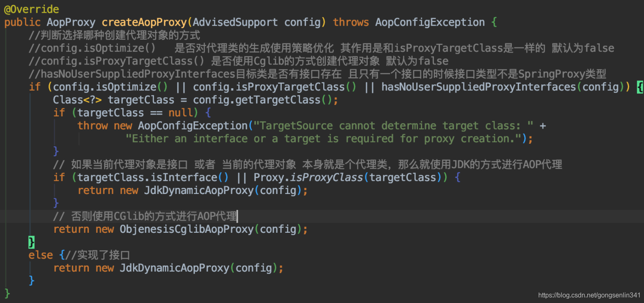The height and width of the screenshot is (303, 644).
Task: Click the null keyword
Action: tap(180, 113)
